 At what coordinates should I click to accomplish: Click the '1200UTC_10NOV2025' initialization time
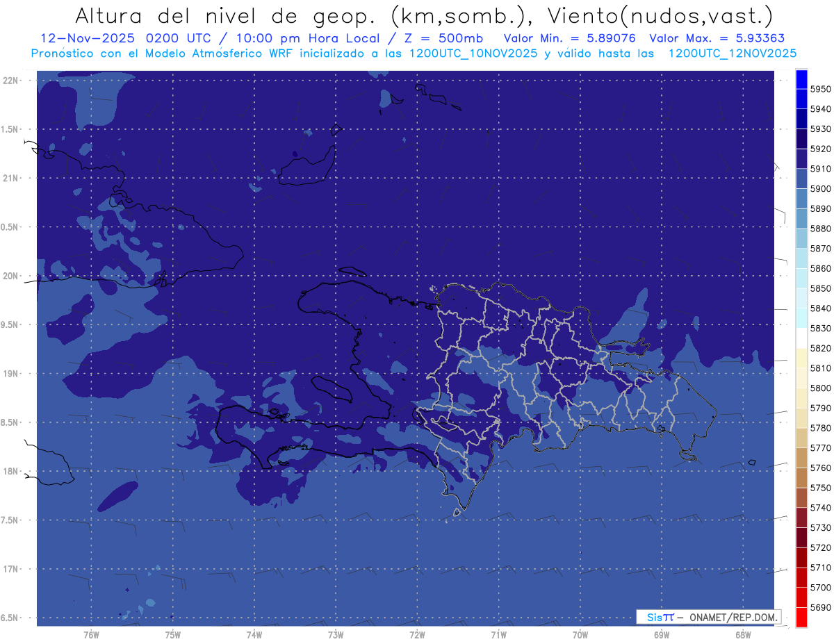(472, 53)
